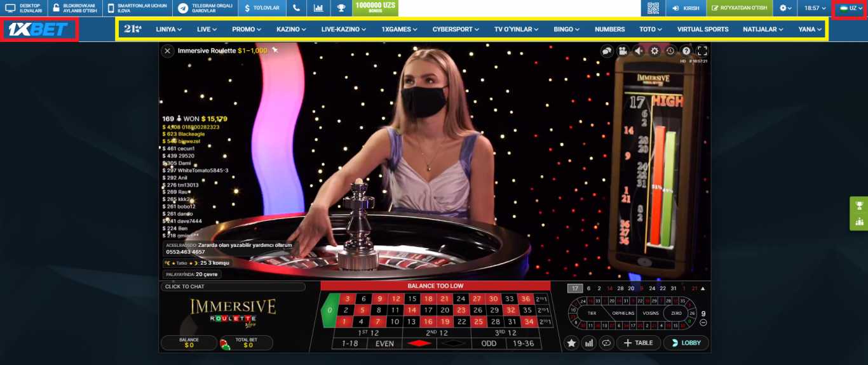The image size is (868, 365).
Task: Select Tier racetrack bet
Action: pyautogui.click(x=592, y=314)
